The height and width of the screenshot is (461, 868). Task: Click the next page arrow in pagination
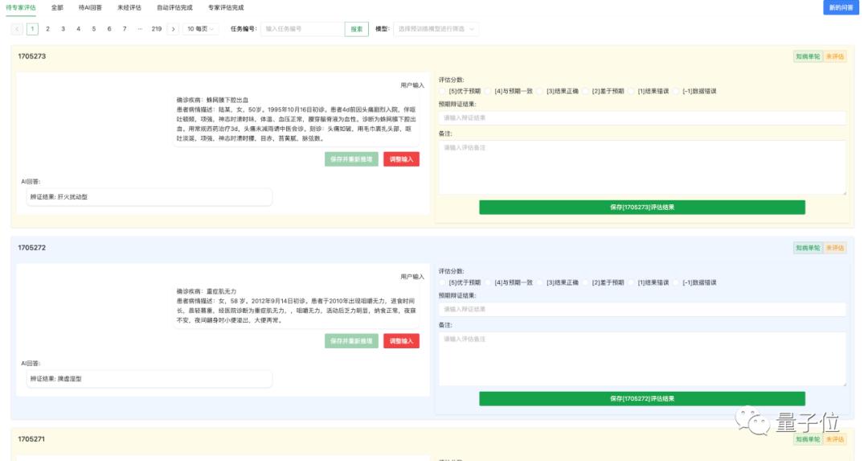[x=173, y=29]
